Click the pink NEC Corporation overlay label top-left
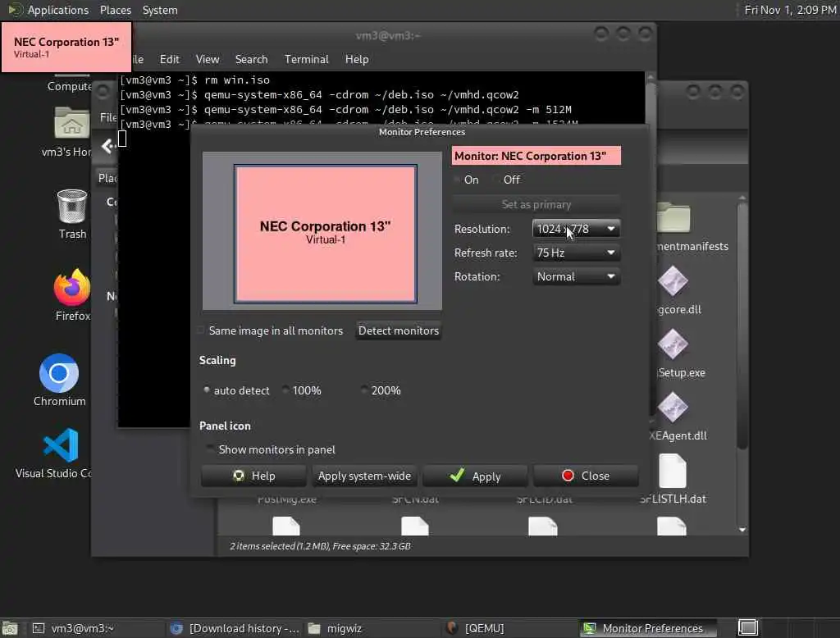This screenshot has width=840, height=638. [x=66, y=47]
